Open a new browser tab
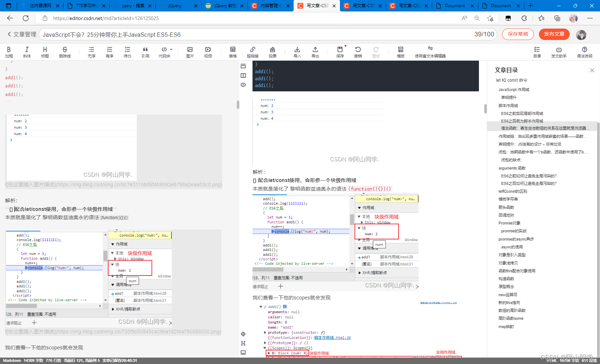This screenshot has height=364, width=600. pyautogui.click(x=530, y=6)
